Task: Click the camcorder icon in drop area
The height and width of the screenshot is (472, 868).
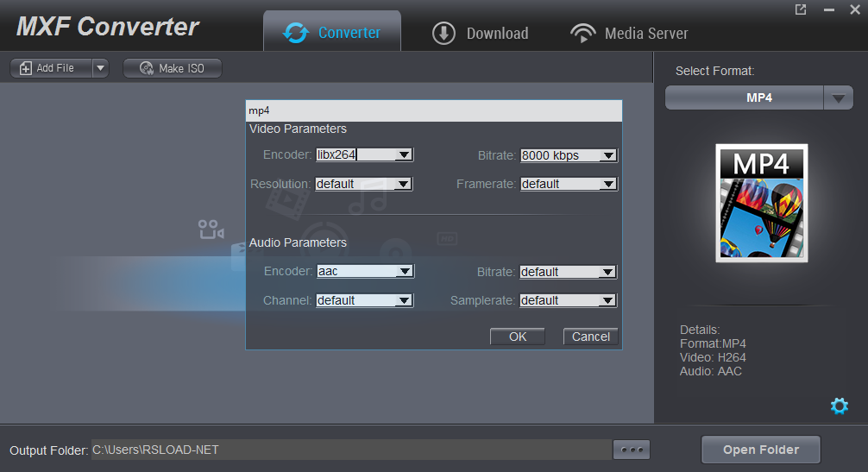Action: coord(211,229)
